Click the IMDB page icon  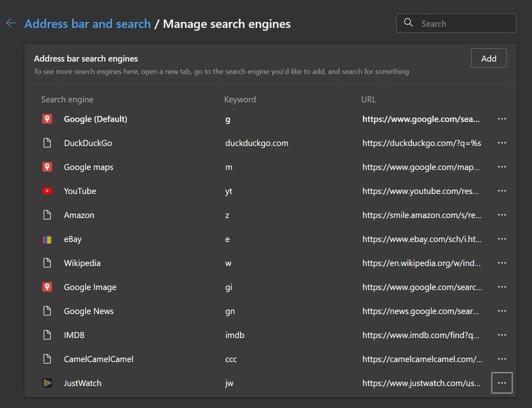tap(47, 335)
